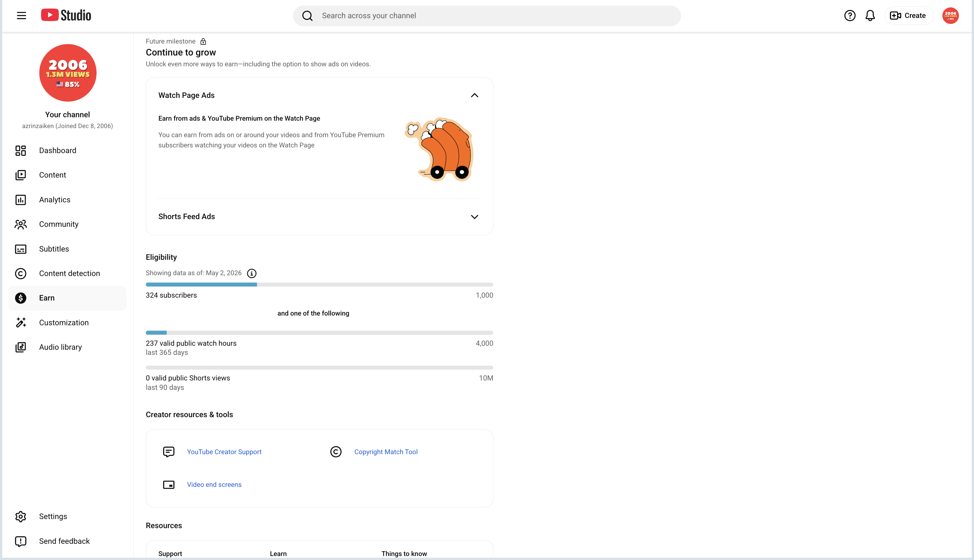Click the Future milestone lock icon
The width and height of the screenshot is (974, 560).
[203, 41]
